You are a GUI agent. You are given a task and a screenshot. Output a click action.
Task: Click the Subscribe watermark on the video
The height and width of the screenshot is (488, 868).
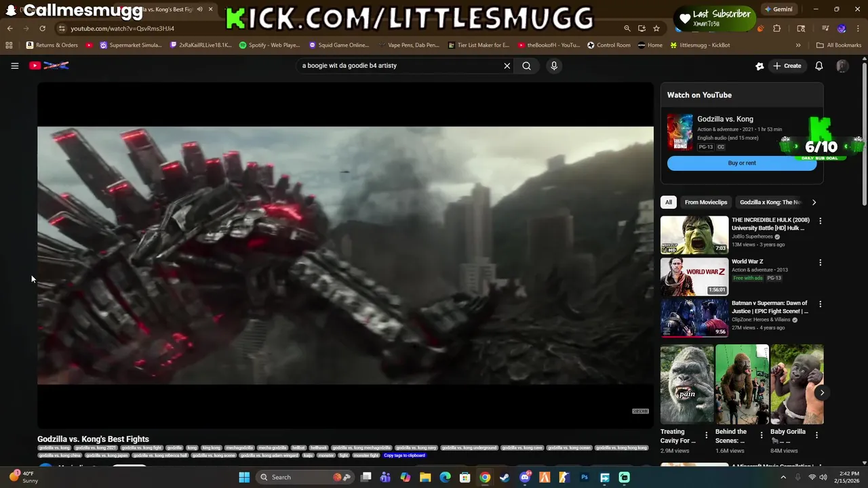(640, 411)
